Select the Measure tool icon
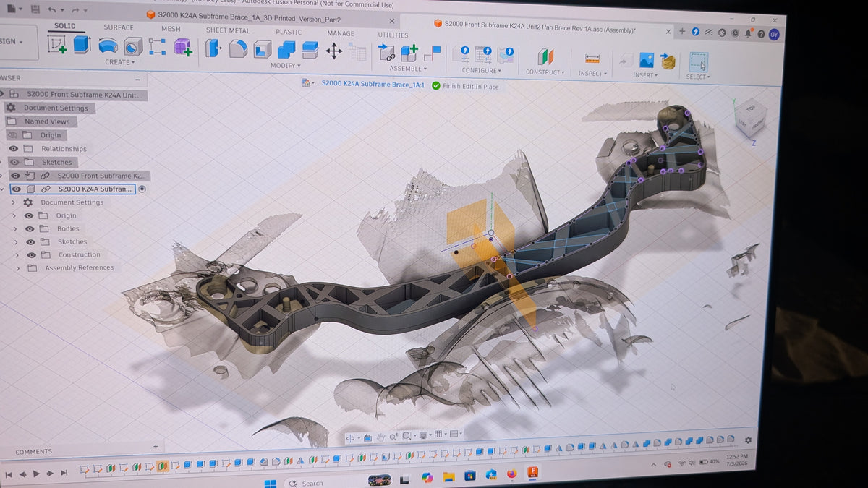The height and width of the screenshot is (488, 868). (x=592, y=59)
